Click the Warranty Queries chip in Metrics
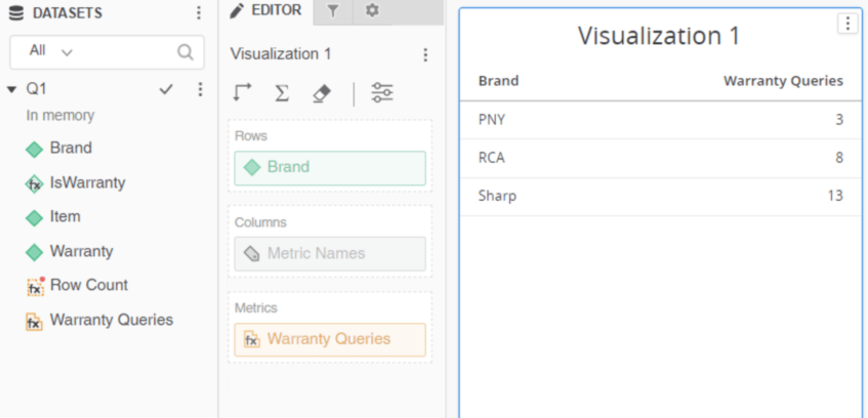 [x=330, y=339]
